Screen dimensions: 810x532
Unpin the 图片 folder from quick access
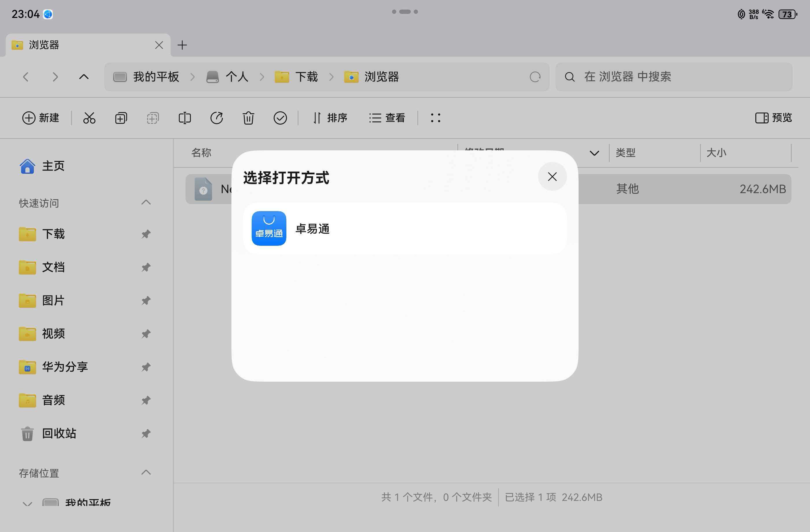pyautogui.click(x=146, y=300)
